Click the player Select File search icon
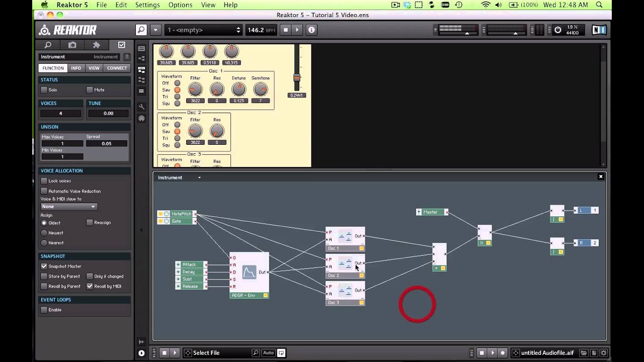 pos(256,352)
